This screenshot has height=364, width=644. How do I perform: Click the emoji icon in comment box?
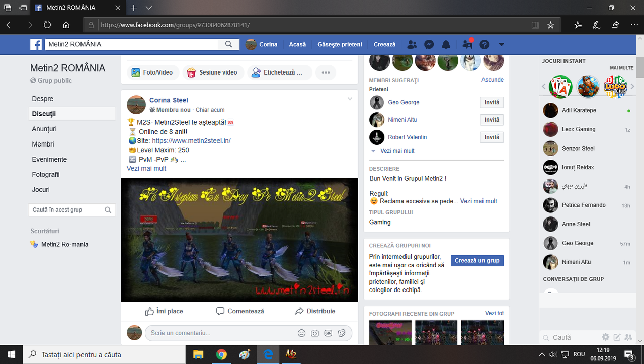point(302,333)
